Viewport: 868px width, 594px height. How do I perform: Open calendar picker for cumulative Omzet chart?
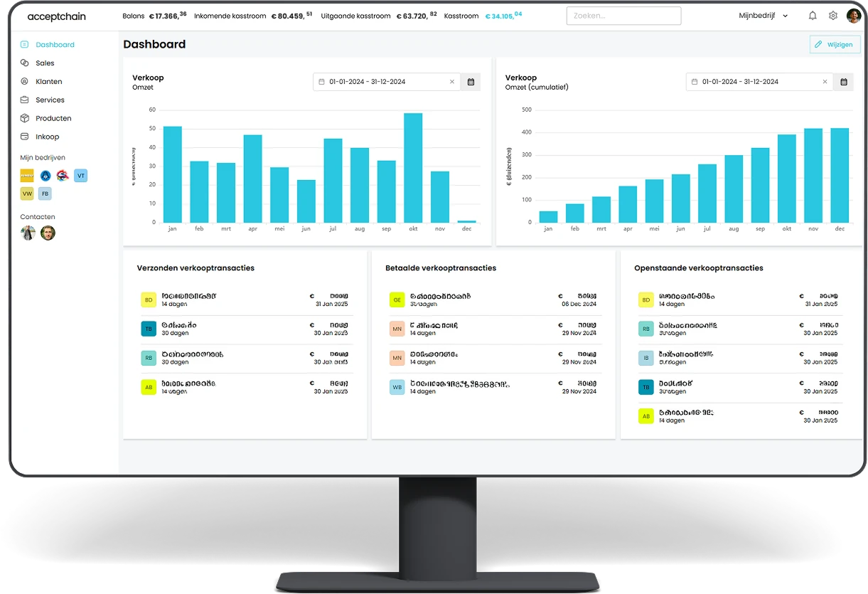pos(843,82)
